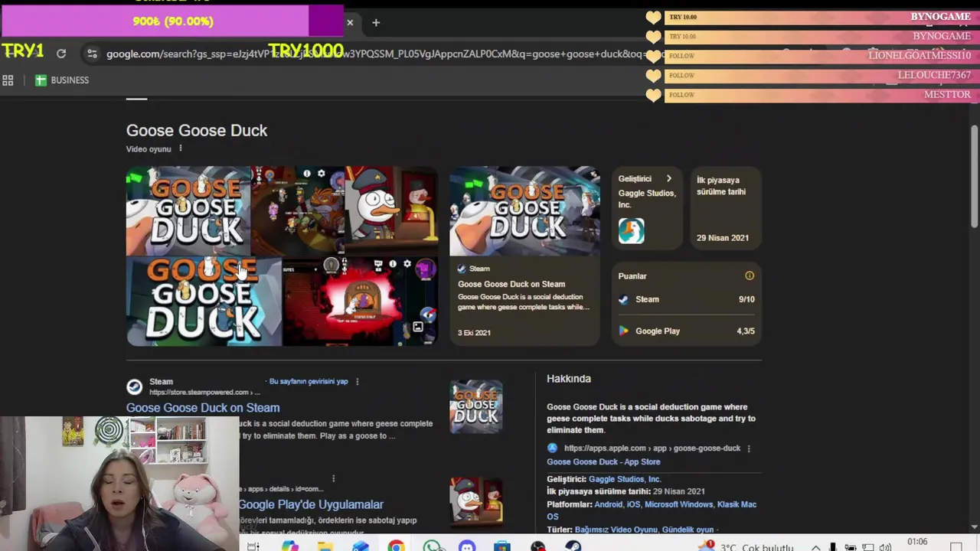The image size is (980, 551).
Task: Open the top-left Goose Goose Duck image
Action: [188, 210]
